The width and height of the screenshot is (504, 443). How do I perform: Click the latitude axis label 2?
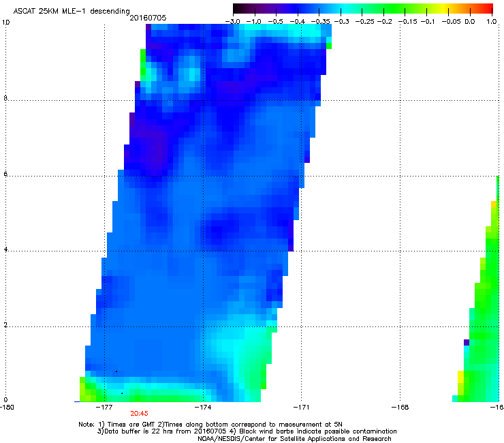5,324
